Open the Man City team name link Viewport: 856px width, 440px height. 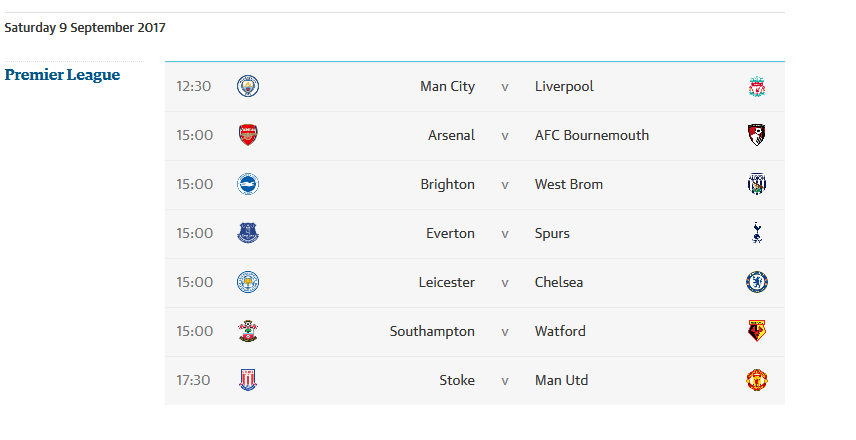point(447,87)
